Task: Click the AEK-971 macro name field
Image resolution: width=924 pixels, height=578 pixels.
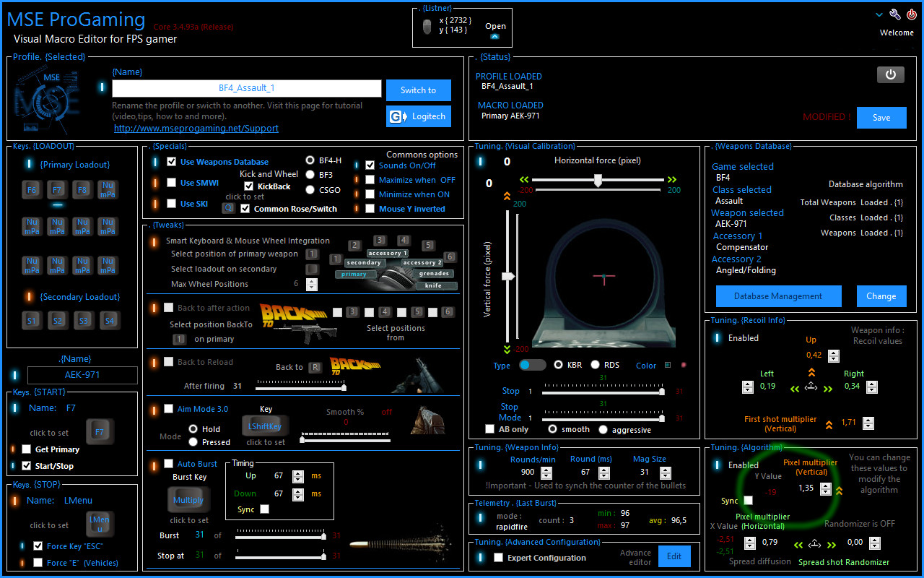Action: pyautogui.click(x=82, y=375)
